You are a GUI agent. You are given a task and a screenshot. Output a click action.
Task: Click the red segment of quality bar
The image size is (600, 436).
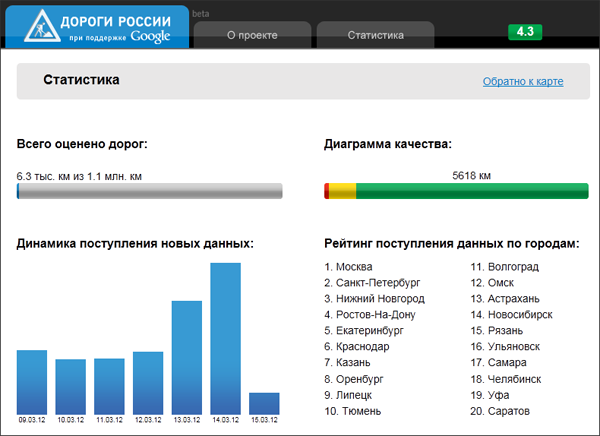pos(326,191)
